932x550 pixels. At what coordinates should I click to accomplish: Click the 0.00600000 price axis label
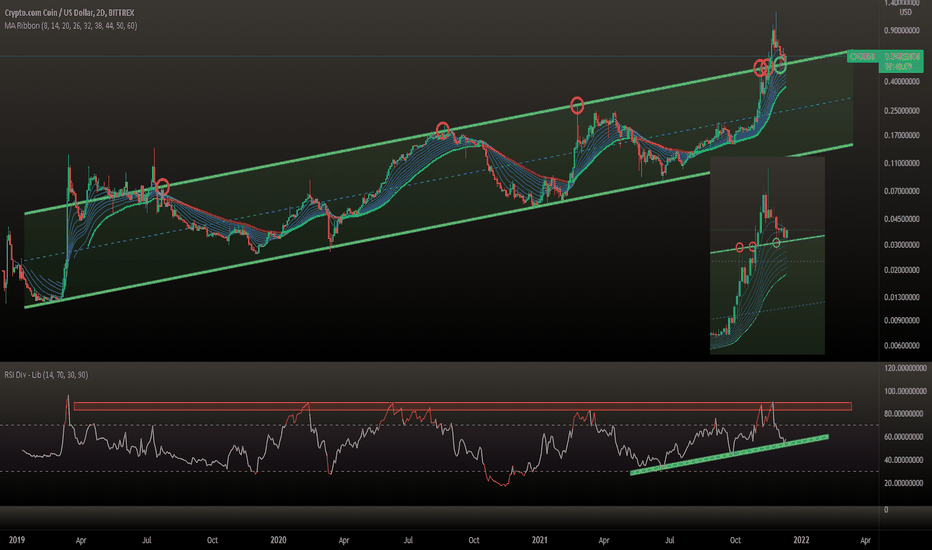click(902, 345)
